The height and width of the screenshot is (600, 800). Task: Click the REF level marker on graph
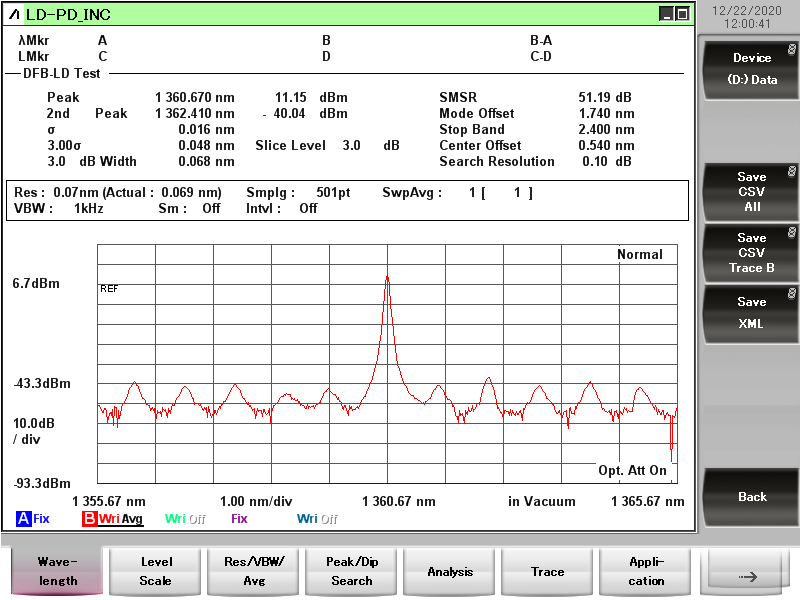(108, 289)
